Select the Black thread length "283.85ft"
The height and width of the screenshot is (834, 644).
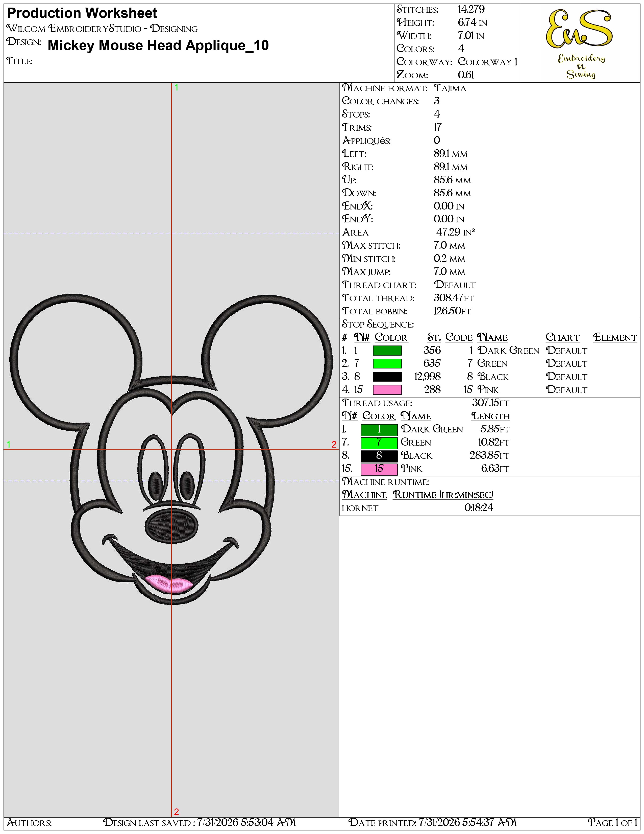tap(489, 456)
